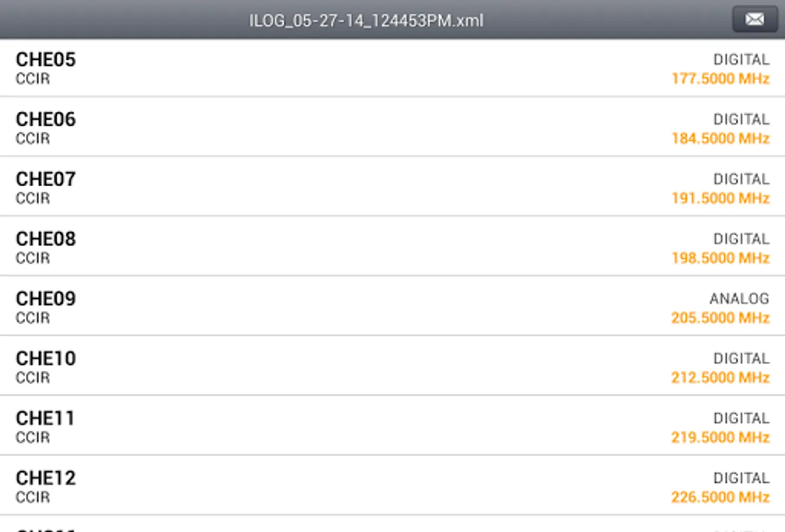Select the 226.5000 MHz frequency text
785x532 pixels.
coord(720,497)
